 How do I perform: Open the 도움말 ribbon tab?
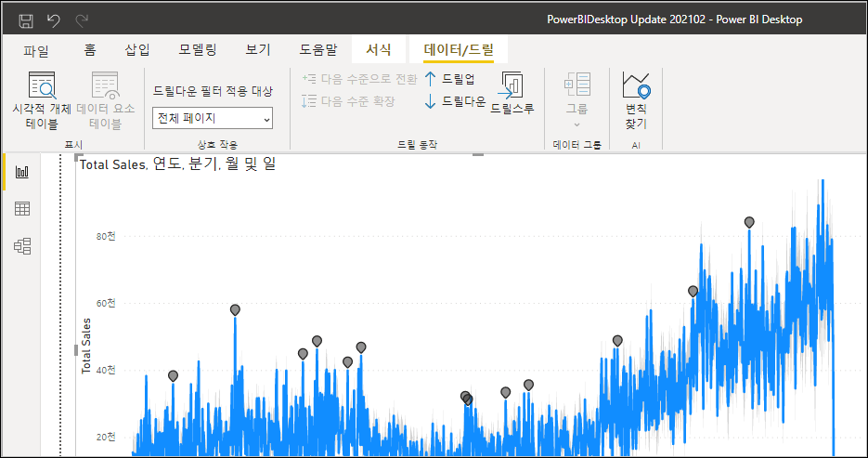tap(318, 50)
